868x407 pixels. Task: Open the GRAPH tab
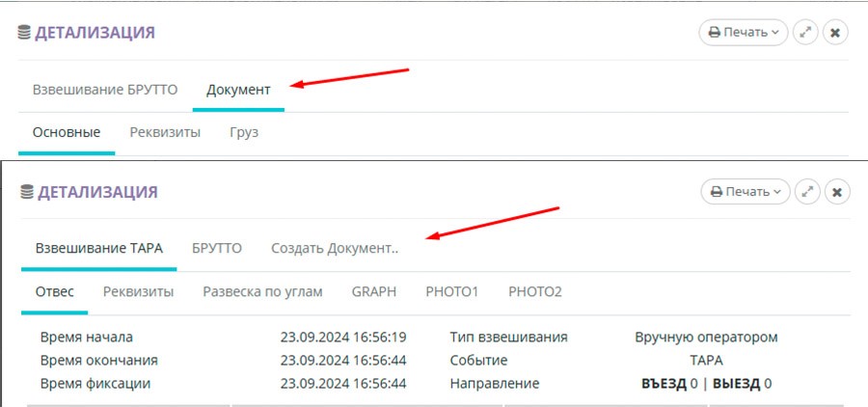373,291
